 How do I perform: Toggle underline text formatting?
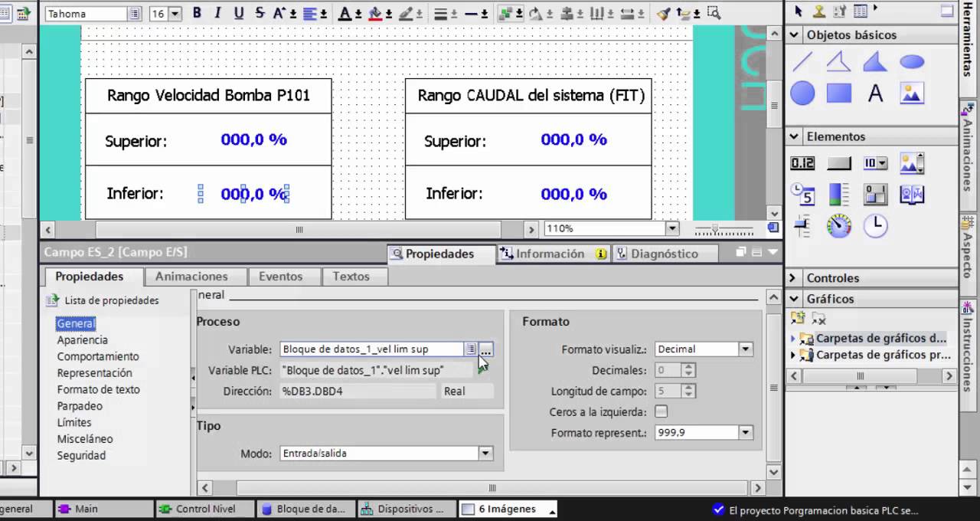239,13
